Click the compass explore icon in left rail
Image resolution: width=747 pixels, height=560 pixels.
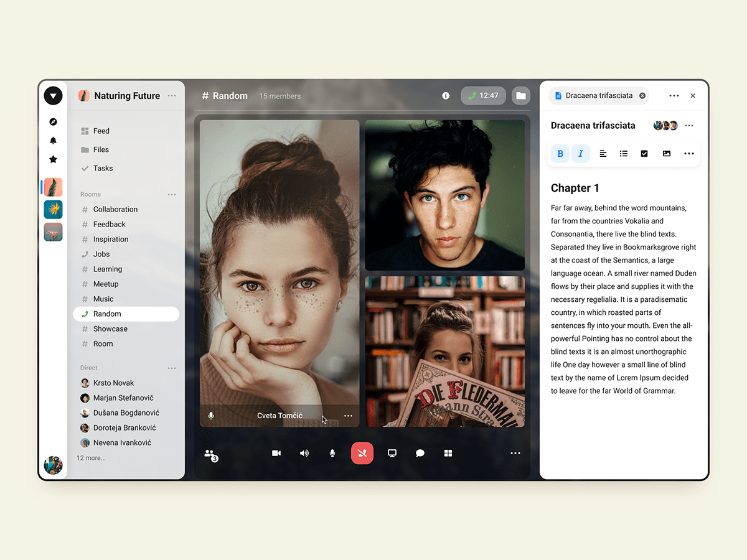tap(53, 122)
